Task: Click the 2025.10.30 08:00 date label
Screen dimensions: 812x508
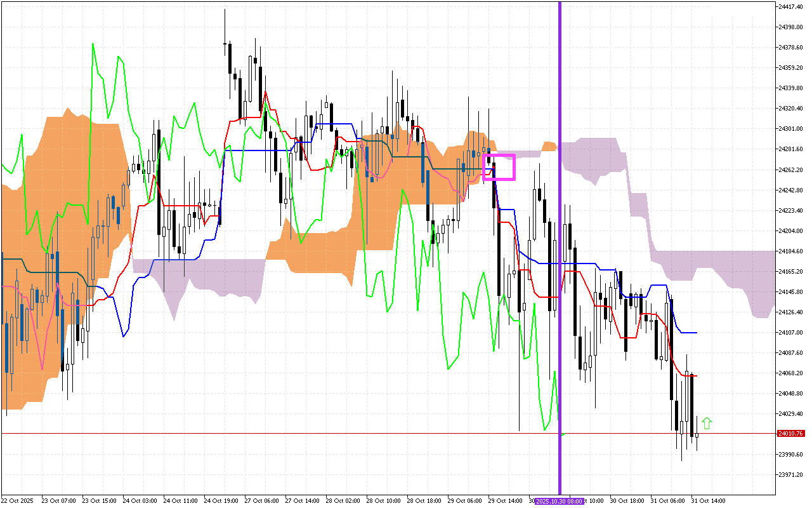Action: point(558,501)
